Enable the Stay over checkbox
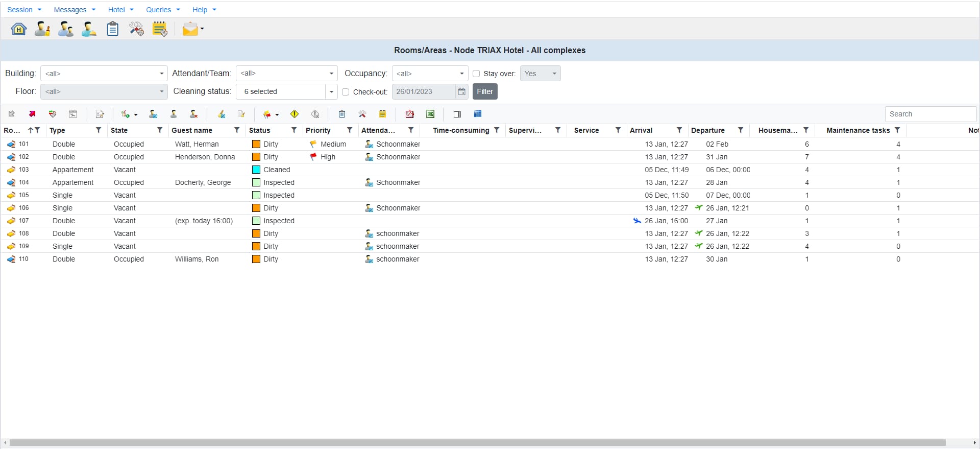Image resolution: width=980 pixels, height=449 pixels. pos(476,74)
